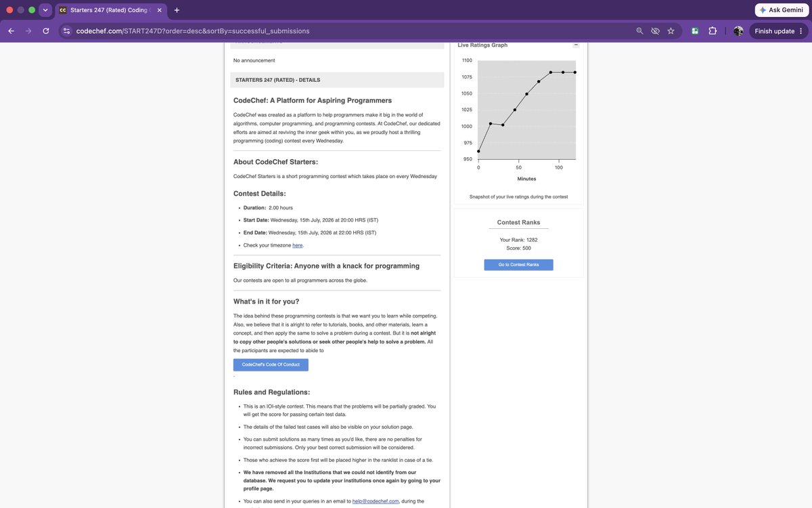Viewport: 812px width, 508px height.
Task: Click the Finish update button
Action: point(778,31)
